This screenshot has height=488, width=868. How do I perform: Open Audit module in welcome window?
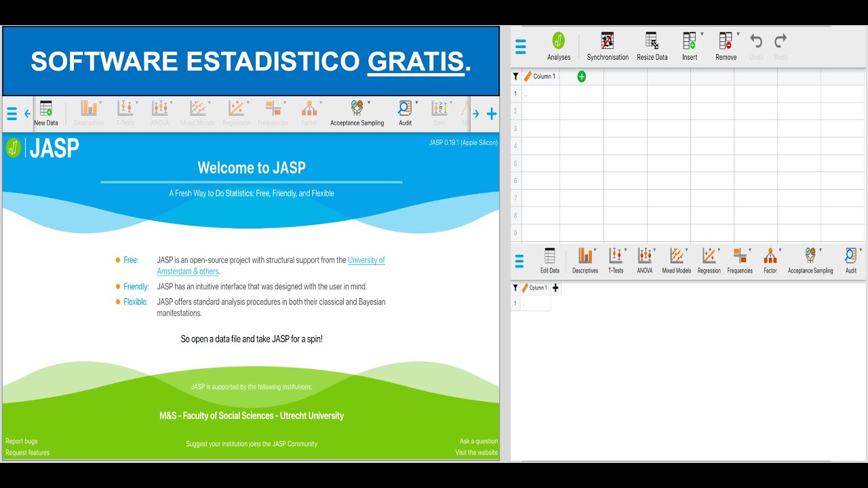point(406,113)
